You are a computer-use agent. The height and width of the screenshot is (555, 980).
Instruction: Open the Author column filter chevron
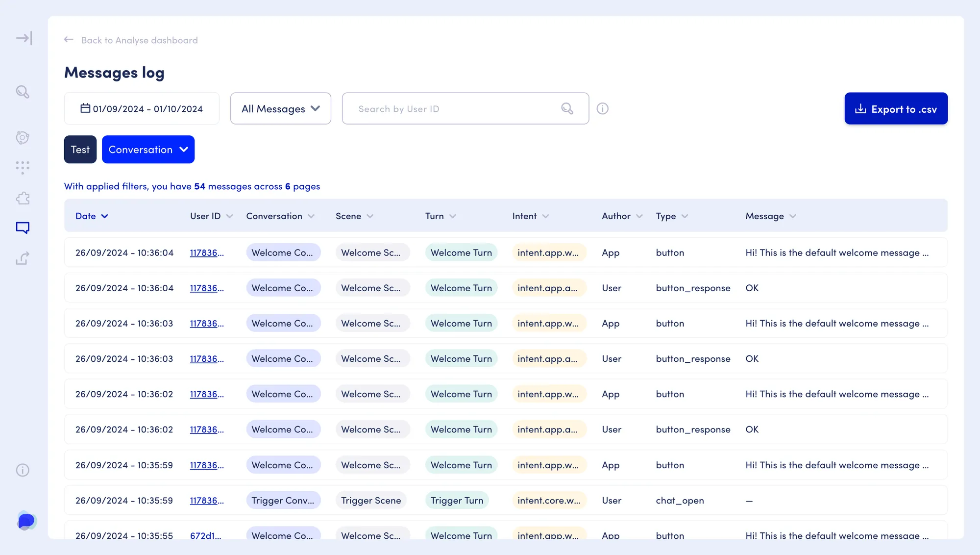(x=639, y=216)
